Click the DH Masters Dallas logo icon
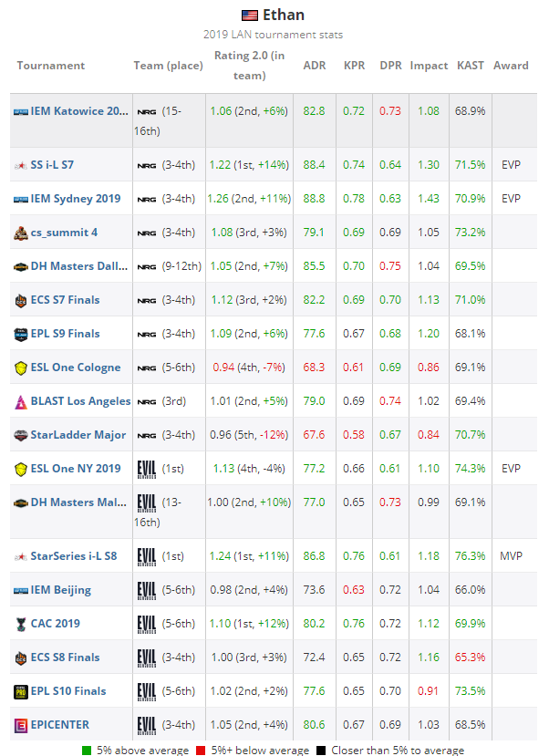 tap(21, 266)
